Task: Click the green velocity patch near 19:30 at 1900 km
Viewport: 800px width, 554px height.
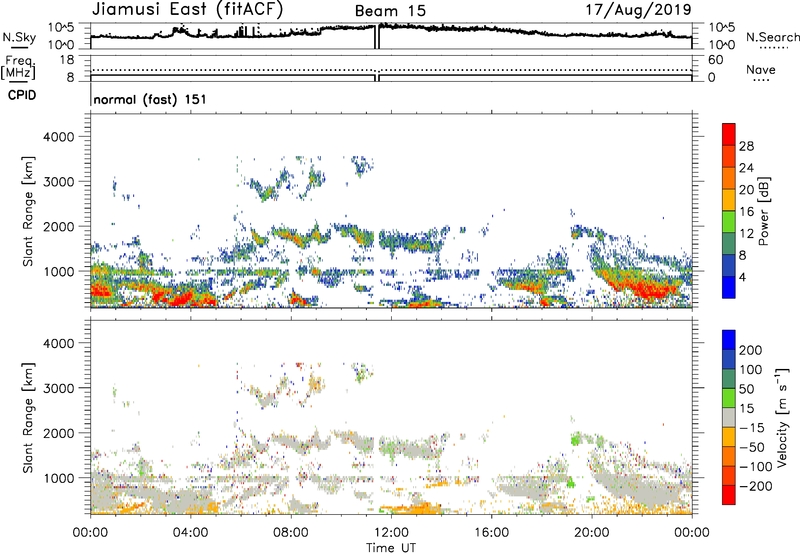Action: tap(577, 439)
